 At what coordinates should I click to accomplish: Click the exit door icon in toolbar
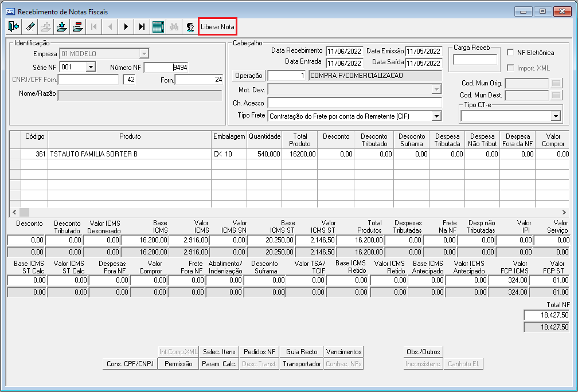pos(14,26)
